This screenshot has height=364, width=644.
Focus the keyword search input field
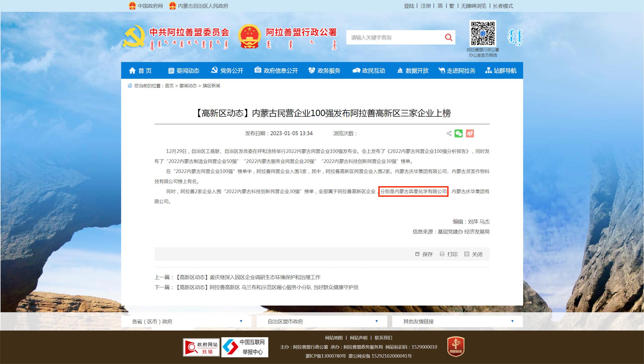pos(394,38)
